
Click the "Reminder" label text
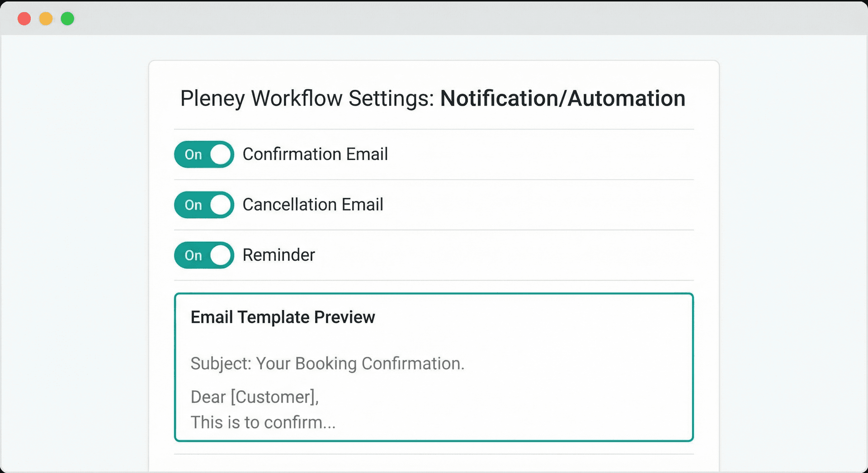(278, 255)
